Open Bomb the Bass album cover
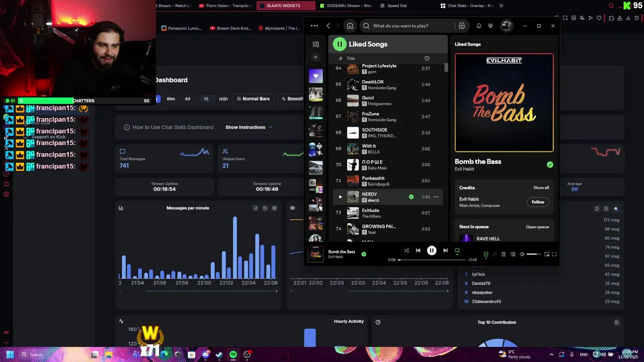644x362 pixels. click(504, 103)
